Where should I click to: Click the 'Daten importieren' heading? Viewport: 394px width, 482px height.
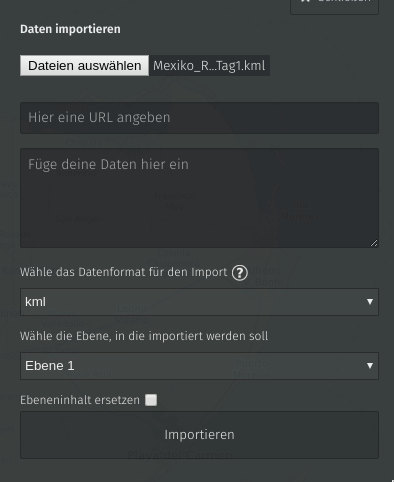tap(70, 29)
